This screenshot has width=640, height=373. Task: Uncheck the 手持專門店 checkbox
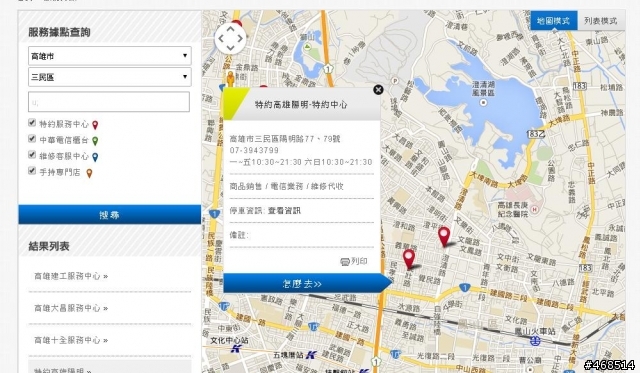coord(32,171)
